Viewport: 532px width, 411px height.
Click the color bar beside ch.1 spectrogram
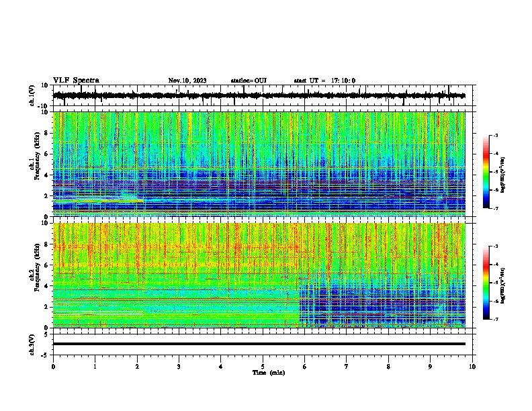[486, 172]
